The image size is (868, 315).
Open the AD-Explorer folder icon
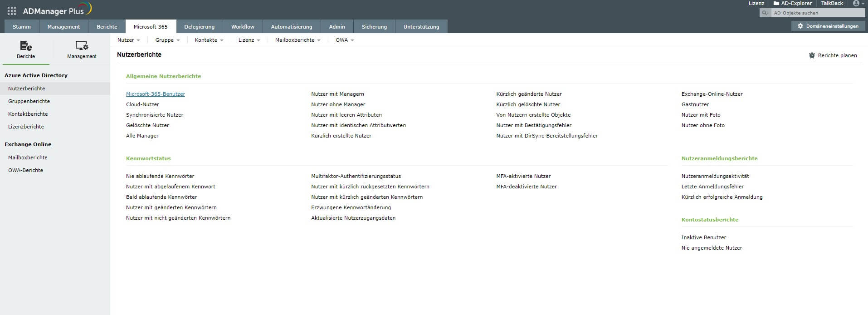(x=776, y=3)
